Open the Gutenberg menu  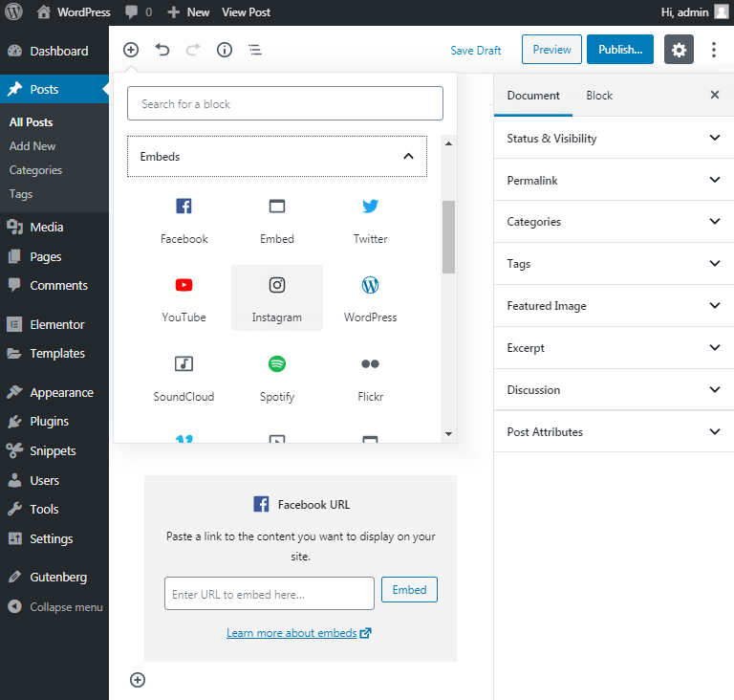point(54,578)
